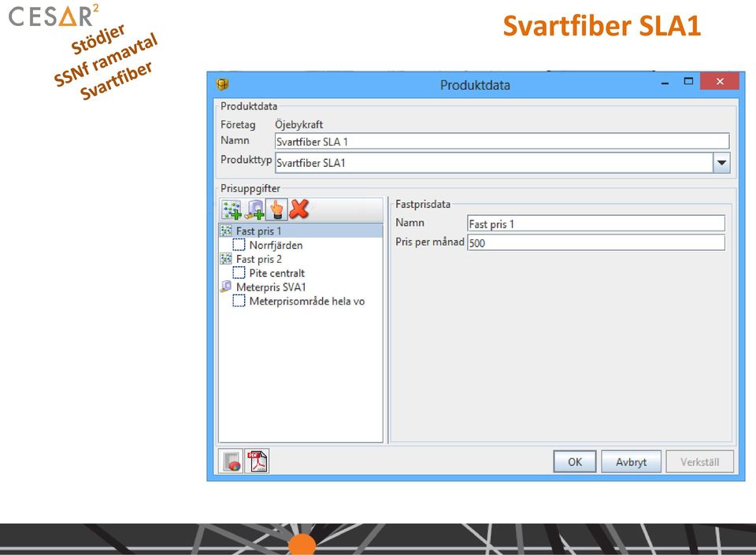Select Fast pris 2 in tree
Image resolution: width=756 pixels, height=555 pixels.
(259, 259)
